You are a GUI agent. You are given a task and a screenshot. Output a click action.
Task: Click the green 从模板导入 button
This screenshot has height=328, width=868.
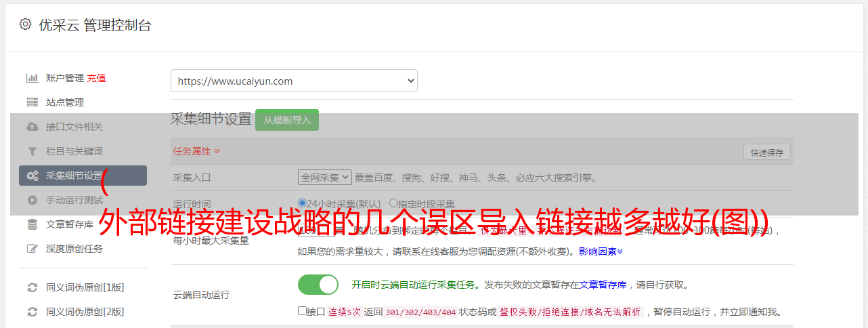[x=287, y=120]
